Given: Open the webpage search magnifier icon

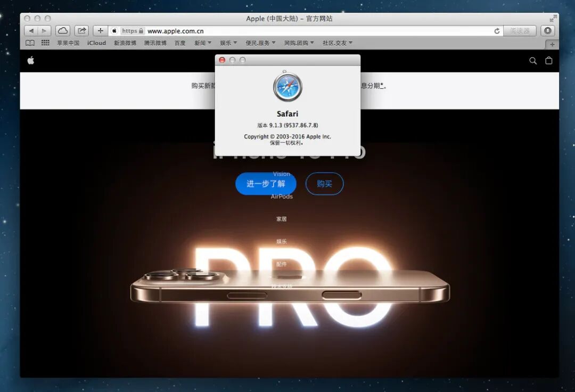Looking at the screenshot, I should point(533,61).
